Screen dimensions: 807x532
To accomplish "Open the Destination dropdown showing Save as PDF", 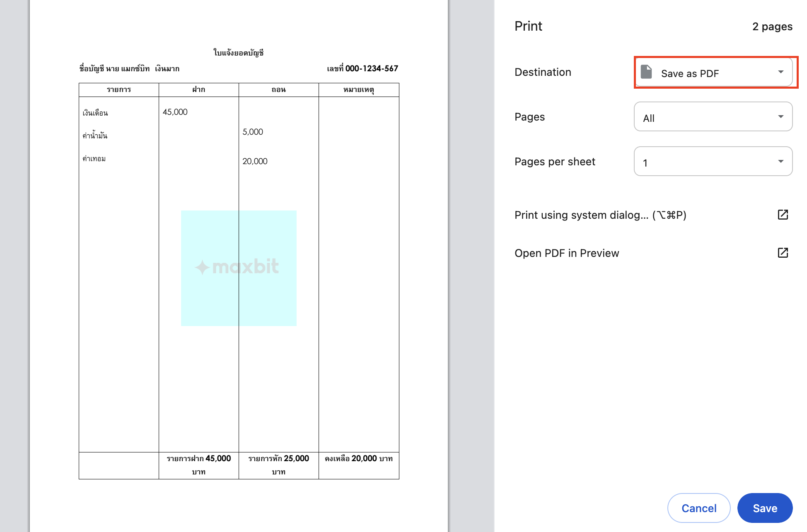I will coord(713,72).
